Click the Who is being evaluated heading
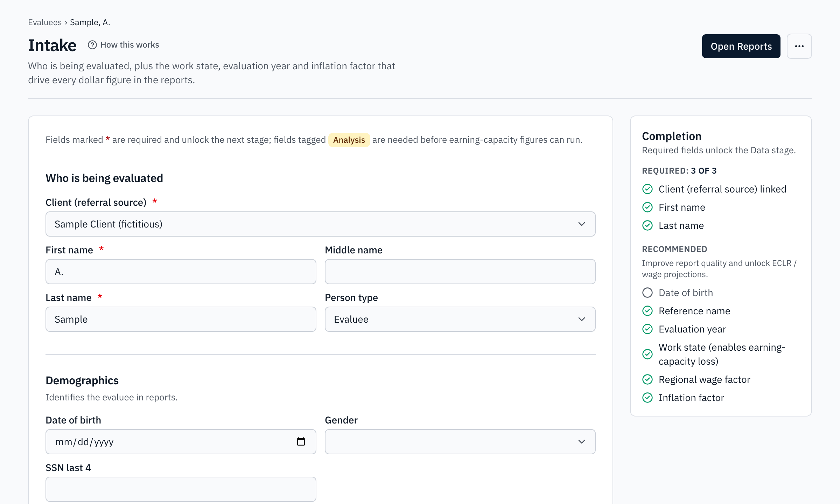840x504 pixels. [x=104, y=178]
